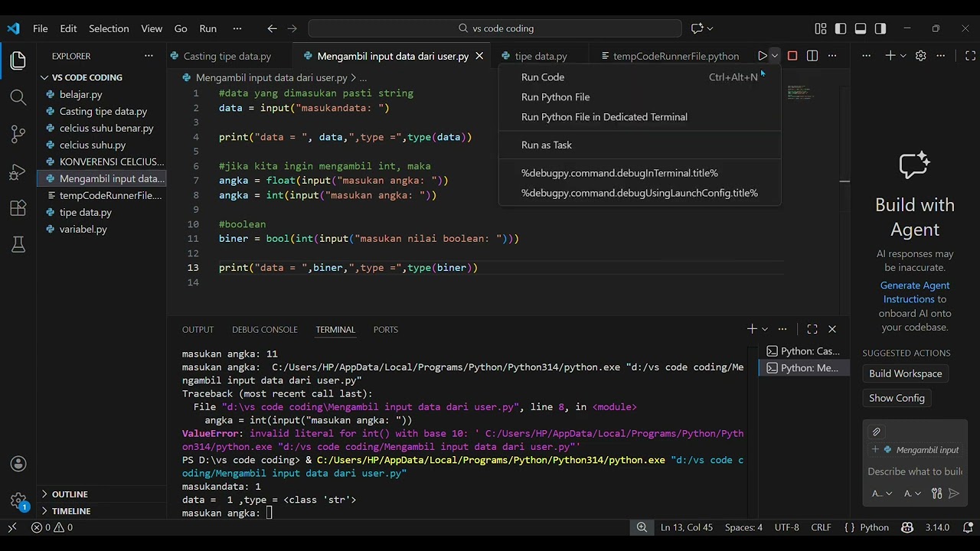Close the Mengambil input data dari user.py tab
This screenshot has height=551, width=980.
pos(479,56)
